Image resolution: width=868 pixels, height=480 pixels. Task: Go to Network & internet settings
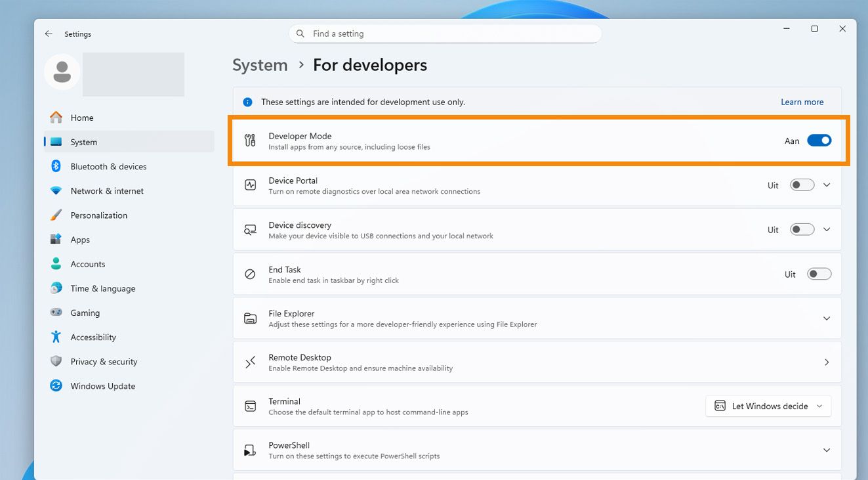pos(129,191)
